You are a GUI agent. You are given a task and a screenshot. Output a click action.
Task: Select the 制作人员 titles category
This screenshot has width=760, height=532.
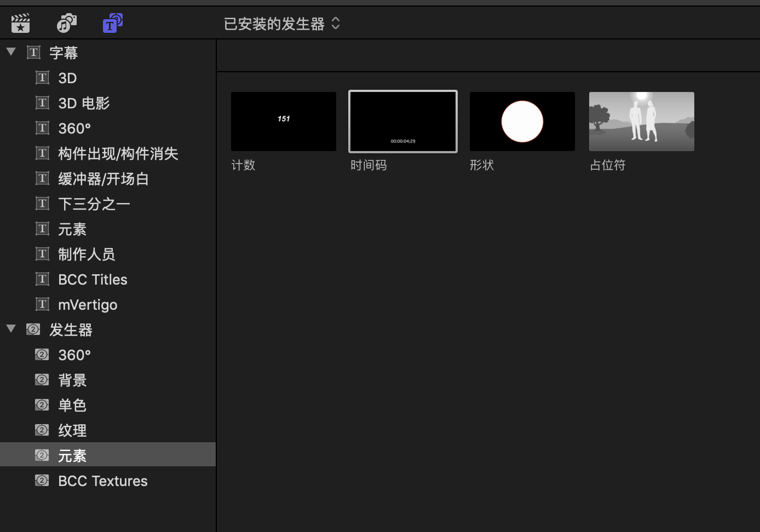click(x=87, y=255)
